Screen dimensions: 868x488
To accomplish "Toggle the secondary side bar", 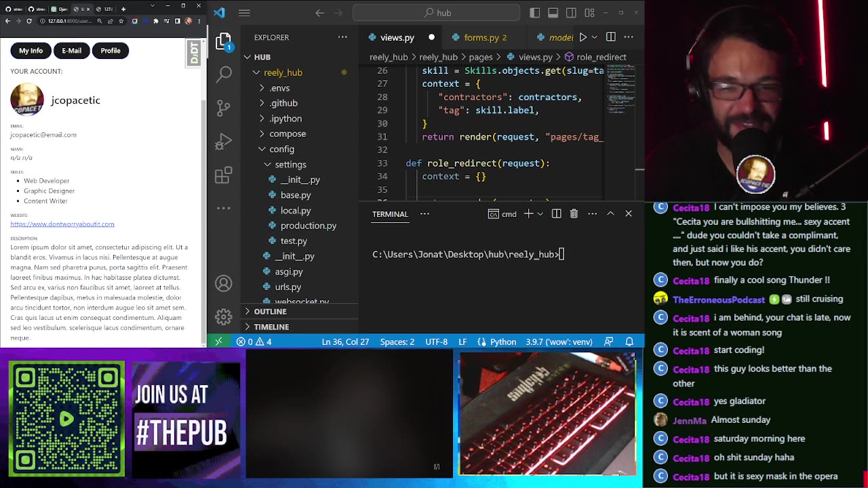I will point(571,13).
